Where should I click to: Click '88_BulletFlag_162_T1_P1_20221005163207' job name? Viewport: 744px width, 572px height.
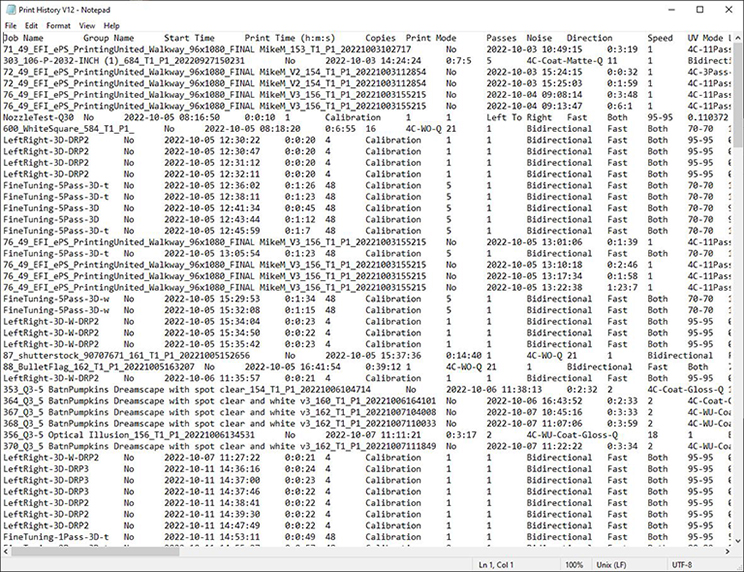[x=99, y=367]
